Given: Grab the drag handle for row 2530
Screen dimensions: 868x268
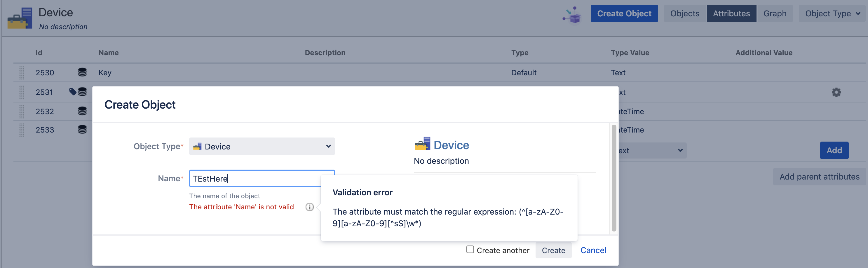Looking at the screenshot, I should click(22, 72).
